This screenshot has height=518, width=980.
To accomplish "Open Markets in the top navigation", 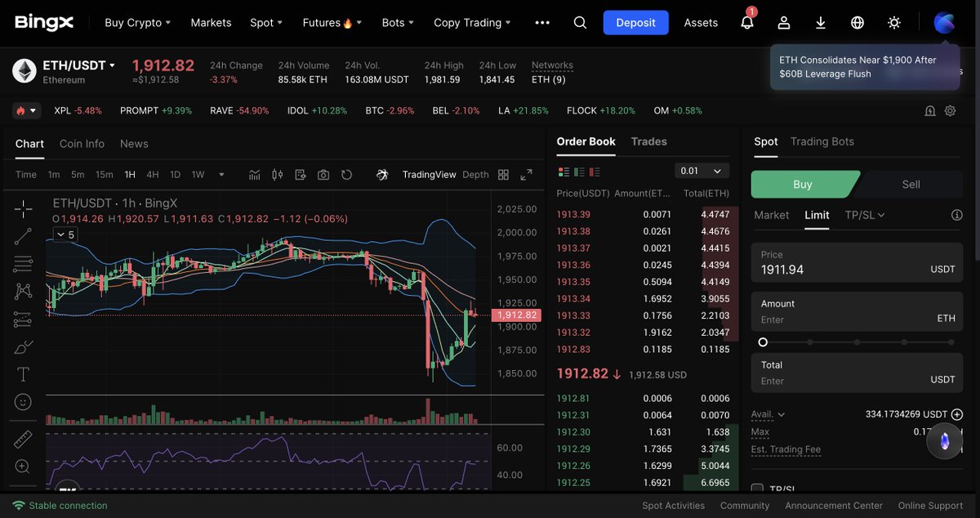I will (x=211, y=23).
